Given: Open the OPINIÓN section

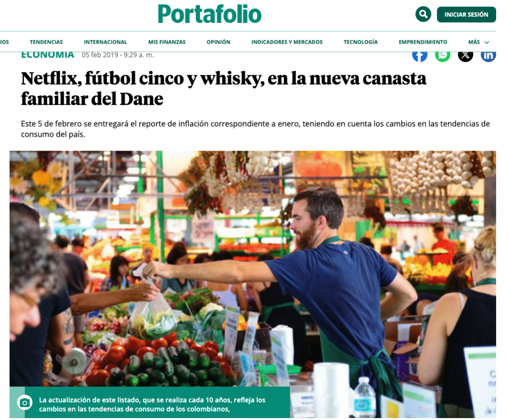Looking at the screenshot, I should coord(219,42).
